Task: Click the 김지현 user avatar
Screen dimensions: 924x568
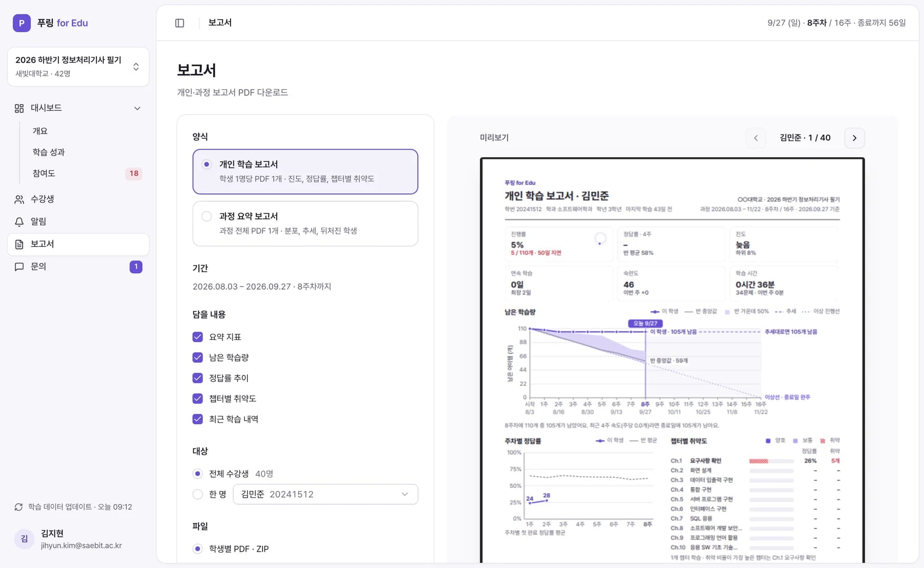Action: tap(24, 539)
